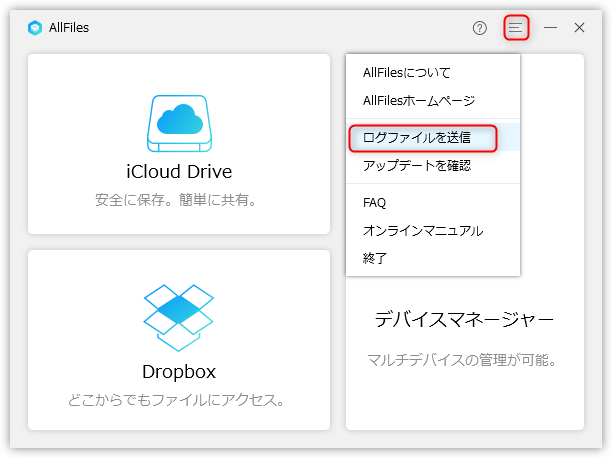This screenshot has width=612, height=458.
Task: Minimize the AllFiles window
Action: click(551, 28)
